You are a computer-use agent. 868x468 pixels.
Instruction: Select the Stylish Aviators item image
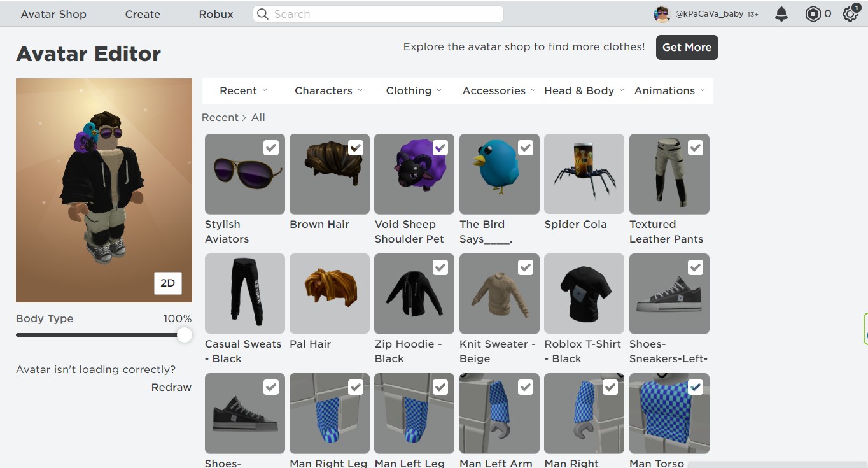pos(245,174)
